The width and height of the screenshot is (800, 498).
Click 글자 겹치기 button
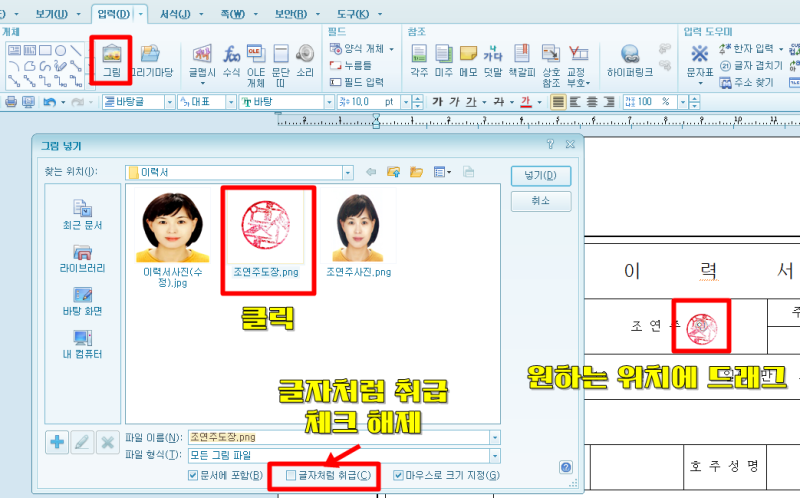(x=751, y=65)
